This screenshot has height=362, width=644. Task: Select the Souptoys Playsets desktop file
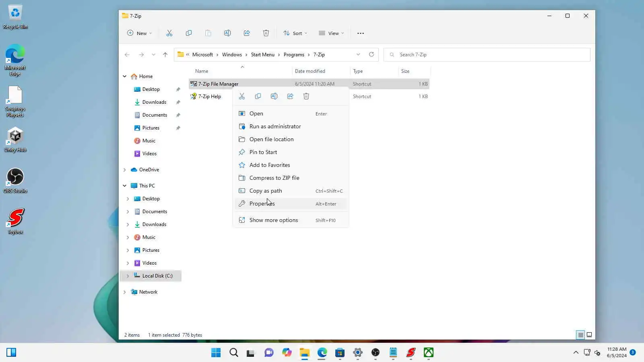(15, 102)
